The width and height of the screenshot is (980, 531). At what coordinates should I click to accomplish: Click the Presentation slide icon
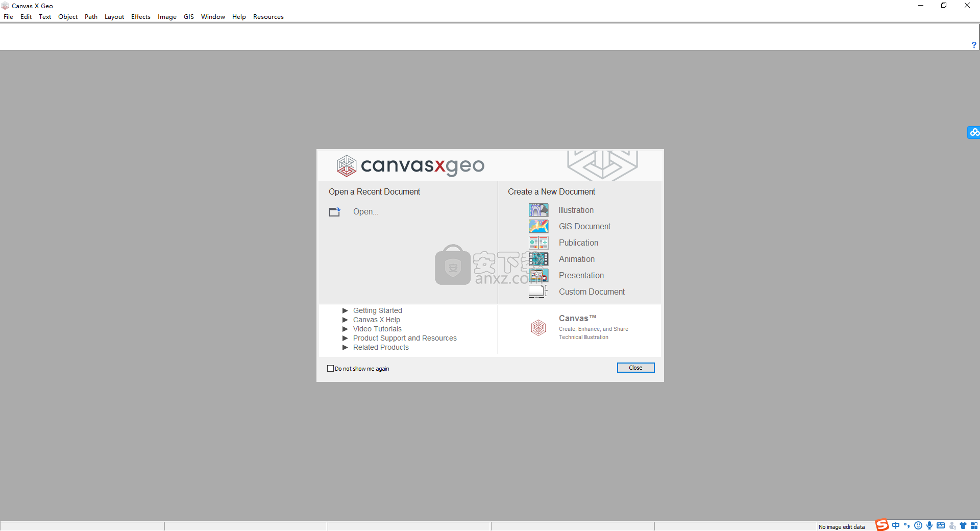point(538,275)
